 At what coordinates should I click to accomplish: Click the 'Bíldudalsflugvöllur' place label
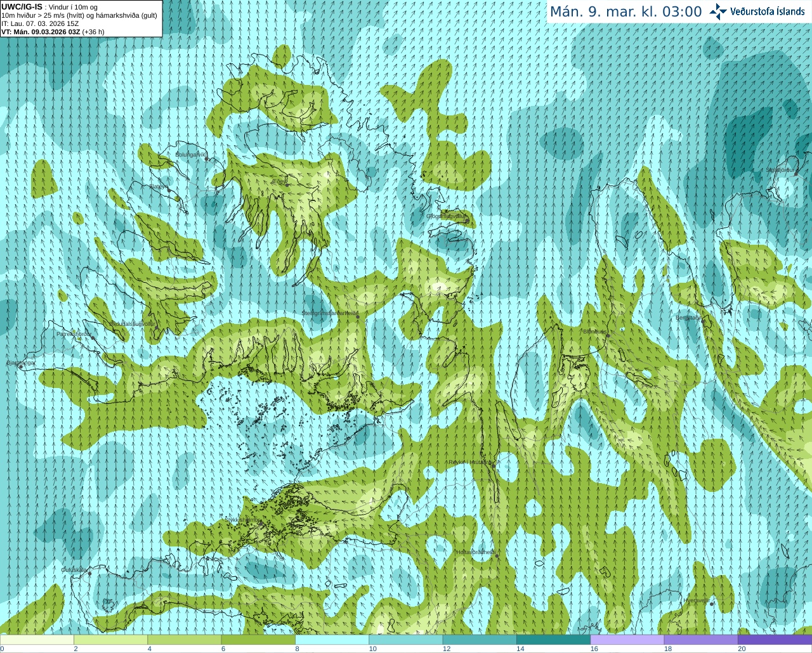tap(133, 323)
